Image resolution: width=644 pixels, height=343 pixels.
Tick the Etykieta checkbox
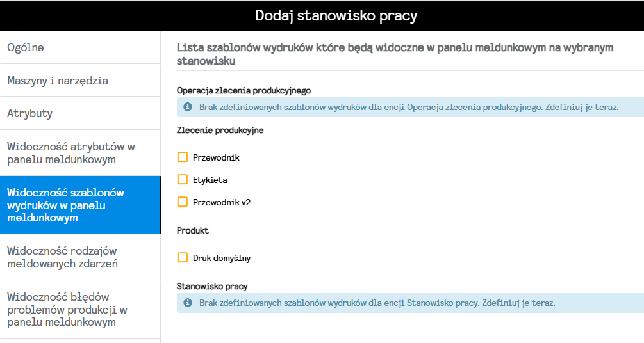click(183, 180)
